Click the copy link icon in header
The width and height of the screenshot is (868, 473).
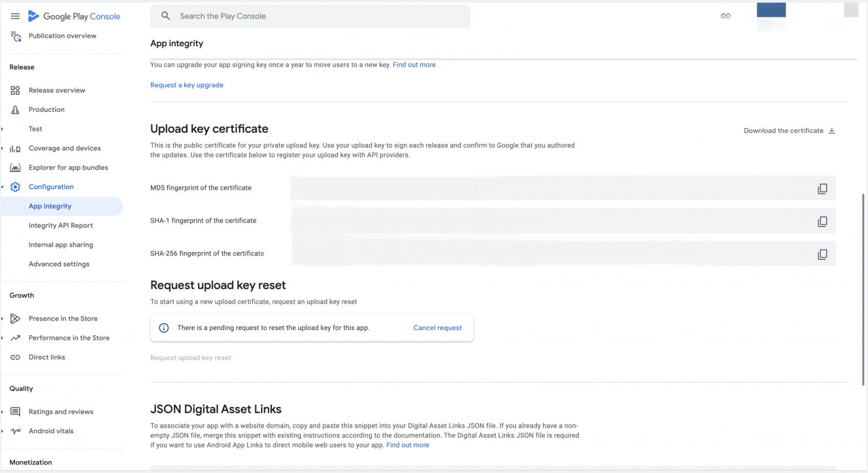tap(726, 16)
